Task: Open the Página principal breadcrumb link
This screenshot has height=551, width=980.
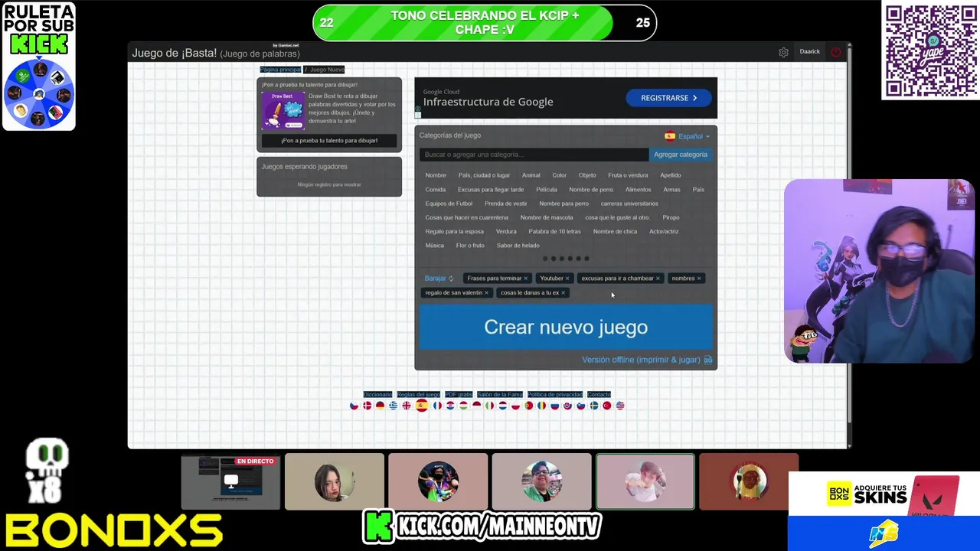Action: click(280, 70)
